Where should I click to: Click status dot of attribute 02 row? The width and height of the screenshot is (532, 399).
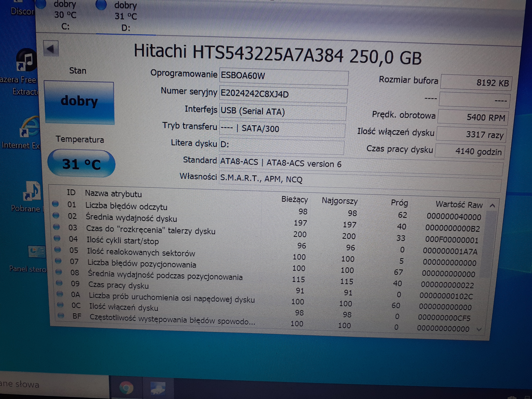click(x=56, y=215)
